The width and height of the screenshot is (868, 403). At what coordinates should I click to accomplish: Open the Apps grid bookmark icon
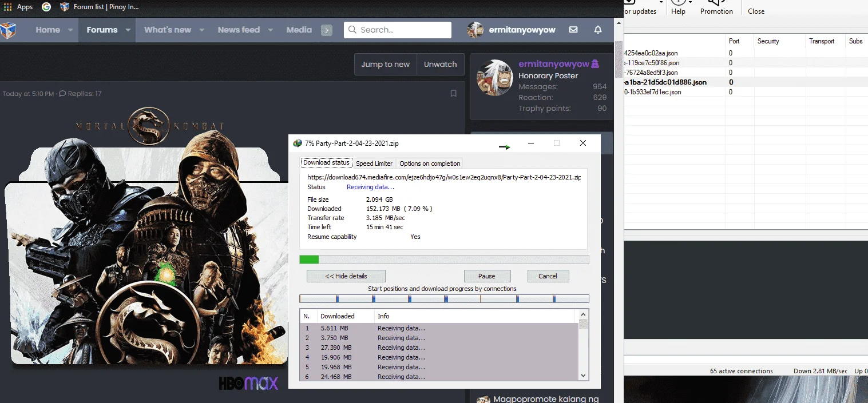tap(7, 7)
